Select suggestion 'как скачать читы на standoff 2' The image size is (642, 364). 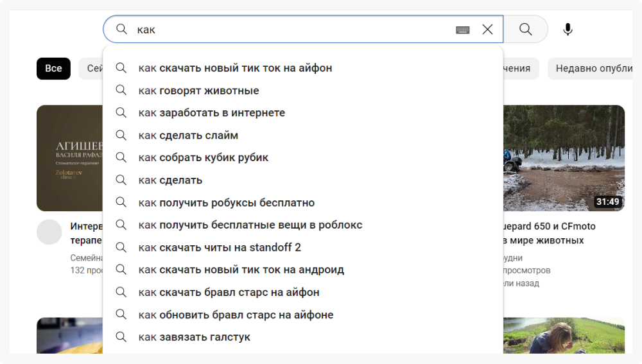[x=220, y=248]
